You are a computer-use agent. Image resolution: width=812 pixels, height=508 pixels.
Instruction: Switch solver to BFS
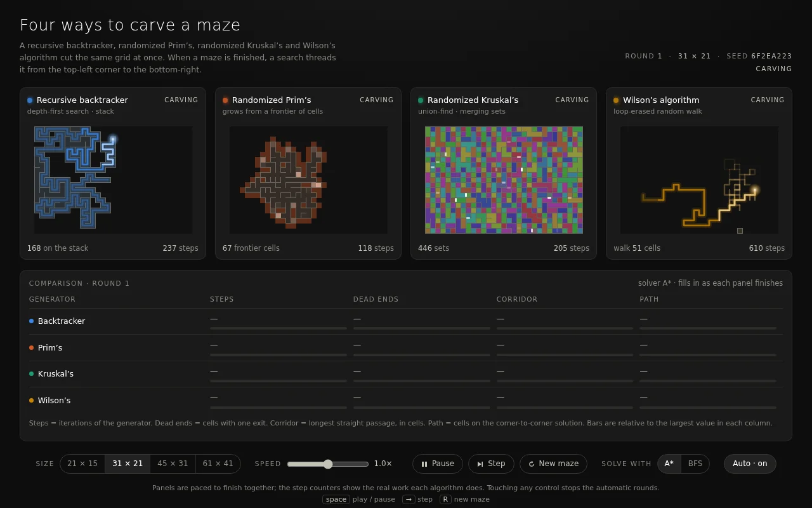coord(695,464)
